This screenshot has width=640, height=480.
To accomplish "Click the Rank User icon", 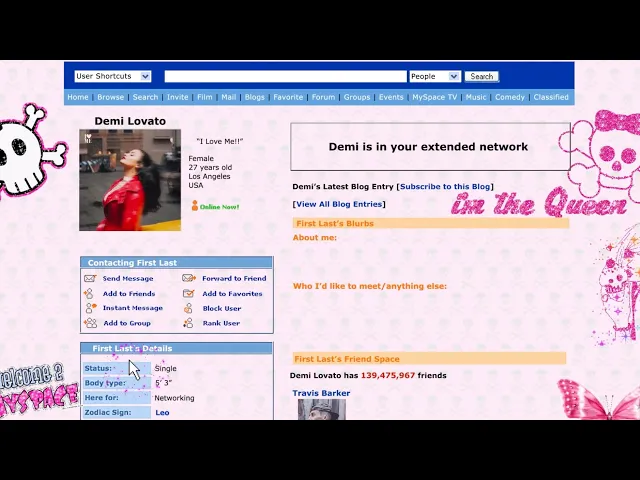I will 188,323.
